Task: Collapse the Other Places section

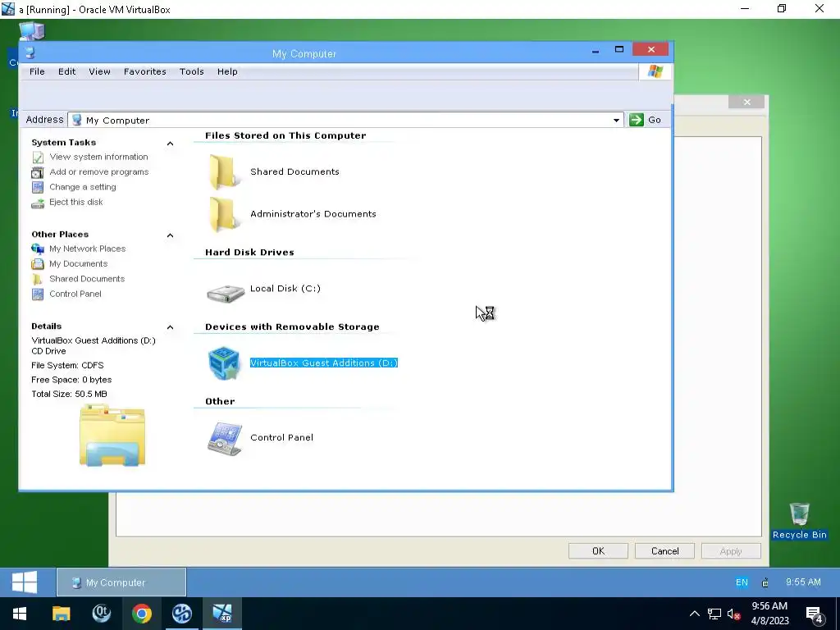Action: point(170,235)
